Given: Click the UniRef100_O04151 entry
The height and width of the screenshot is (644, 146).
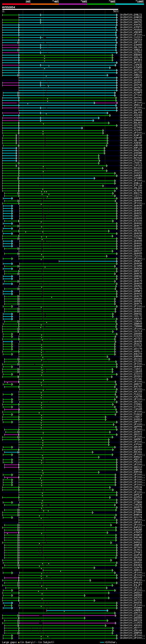Looking at the screenshot, I should pyautogui.click(x=131, y=20).
